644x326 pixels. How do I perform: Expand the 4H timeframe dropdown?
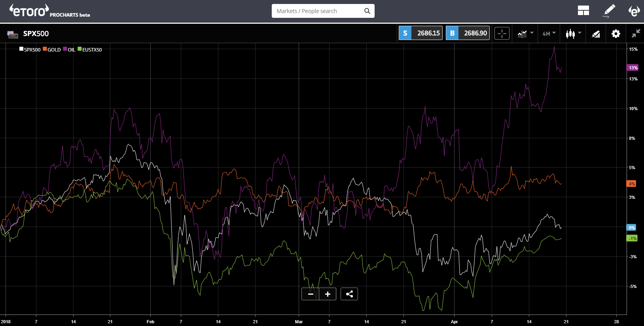coord(549,34)
